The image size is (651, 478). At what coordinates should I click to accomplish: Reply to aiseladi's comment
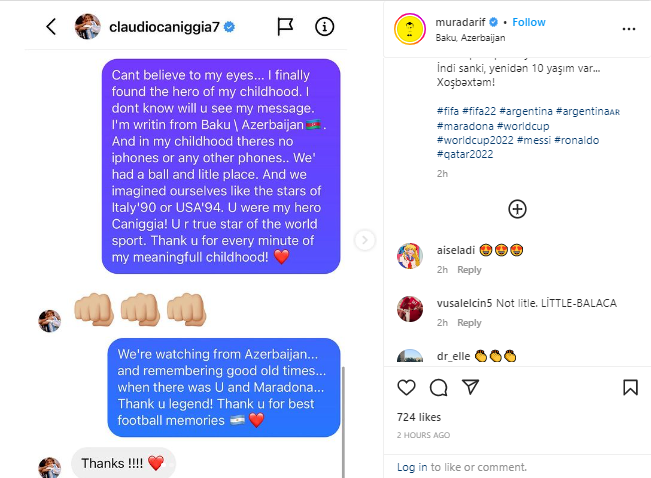[469, 270]
